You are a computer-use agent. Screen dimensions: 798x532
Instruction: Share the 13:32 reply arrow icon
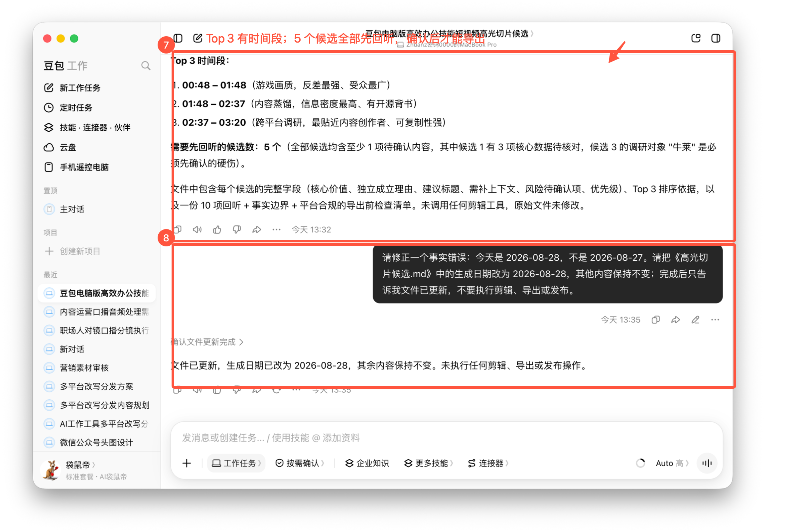pos(257,230)
